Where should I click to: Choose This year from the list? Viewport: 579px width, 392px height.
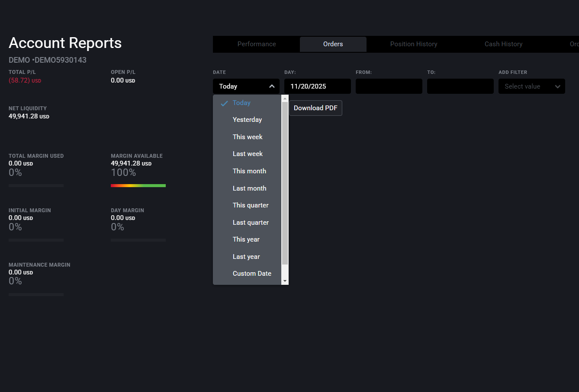[x=246, y=239]
